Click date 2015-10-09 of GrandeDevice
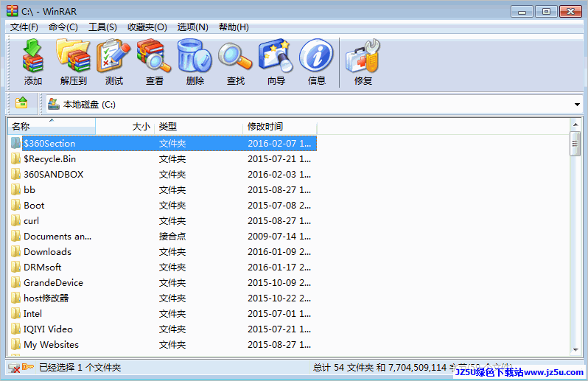 [x=279, y=282]
